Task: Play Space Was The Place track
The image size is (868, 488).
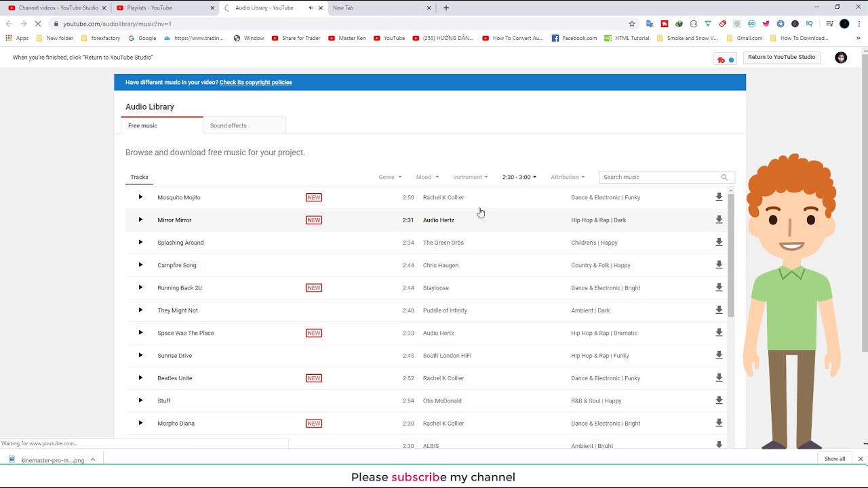Action: pos(140,333)
